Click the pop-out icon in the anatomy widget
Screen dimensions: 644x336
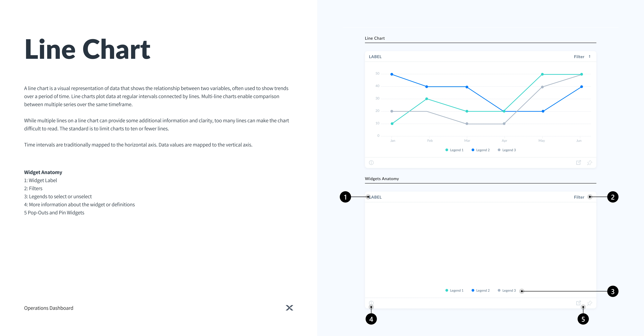click(x=578, y=303)
